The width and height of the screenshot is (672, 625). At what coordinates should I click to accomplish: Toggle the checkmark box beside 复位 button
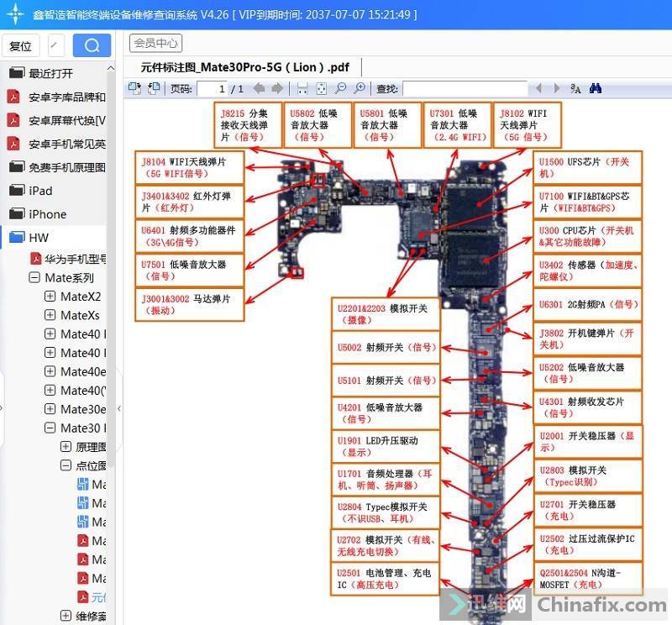click(x=55, y=45)
